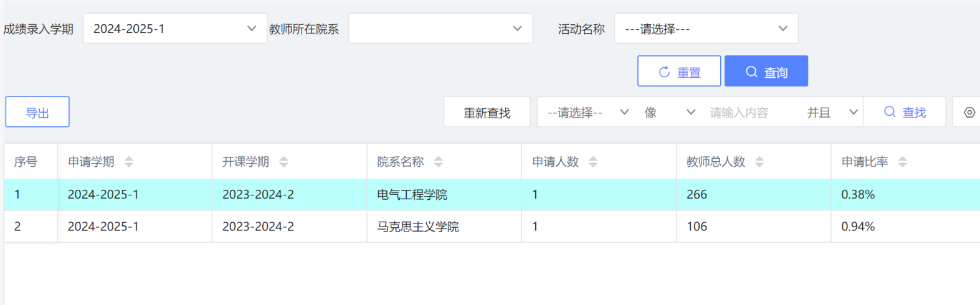This screenshot has width=980, height=305.
Task: Sort by 申请比率 column
Action: [x=903, y=162]
